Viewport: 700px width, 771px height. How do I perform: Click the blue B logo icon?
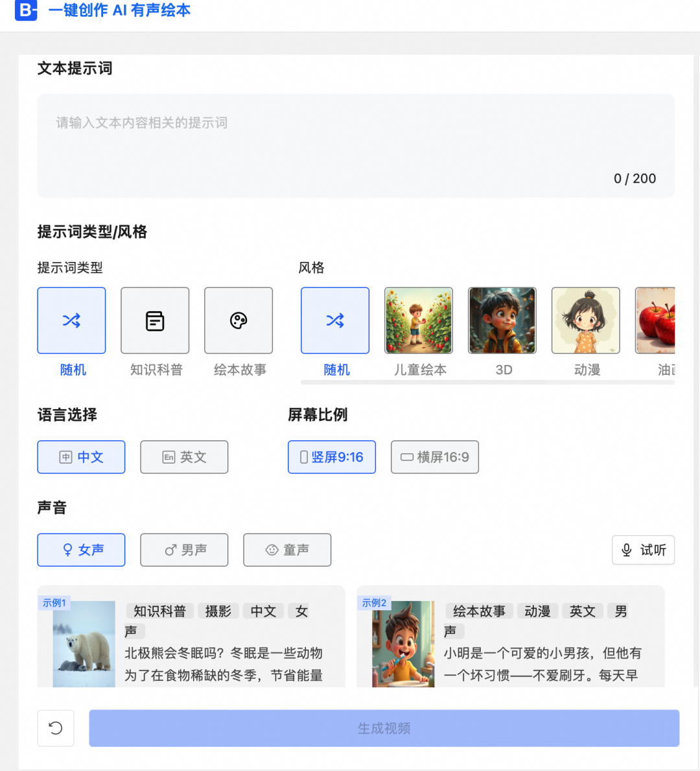pos(26,10)
